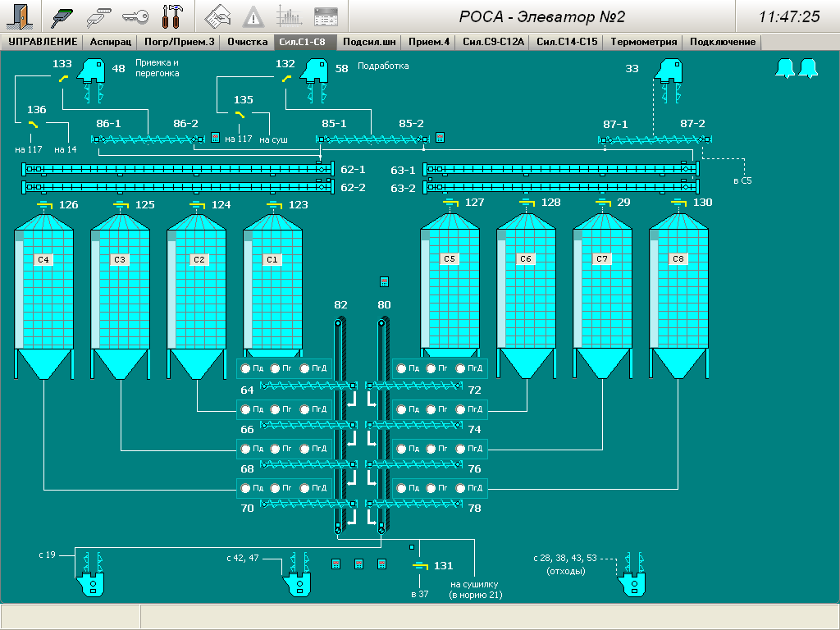The image size is (840, 630).
Task: Select Пг radio button above conveyor 70
Action: pyautogui.click(x=275, y=488)
